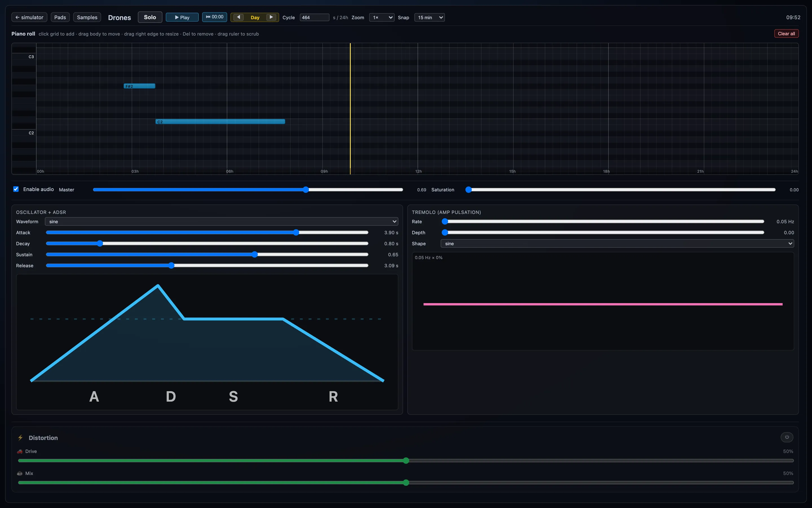Screen dimensions: 812x508
Task: Click the Sustain slider
Action: [x=207, y=255]
